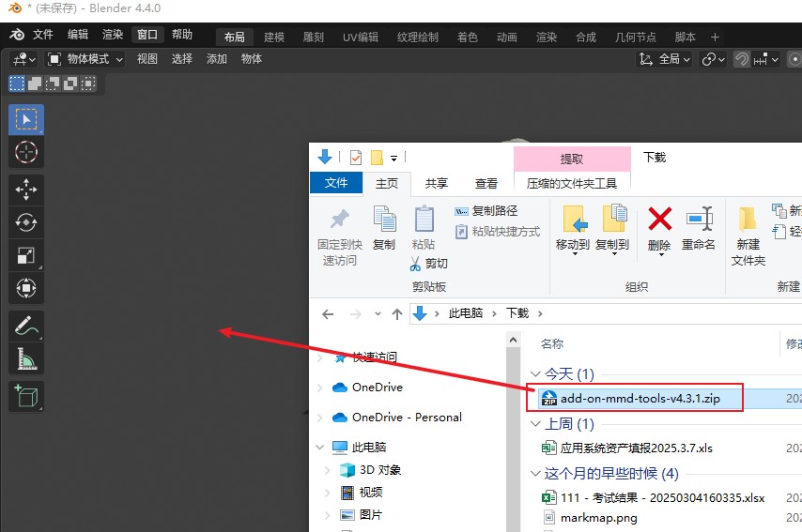The height and width of the screenshot is (532, 802).
Task: Select the Move tool in Blender toolbar
Action: (26, 190)
